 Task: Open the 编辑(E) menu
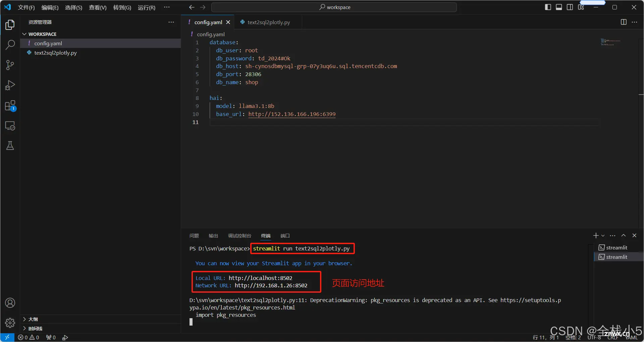click(x=50, y=7)
